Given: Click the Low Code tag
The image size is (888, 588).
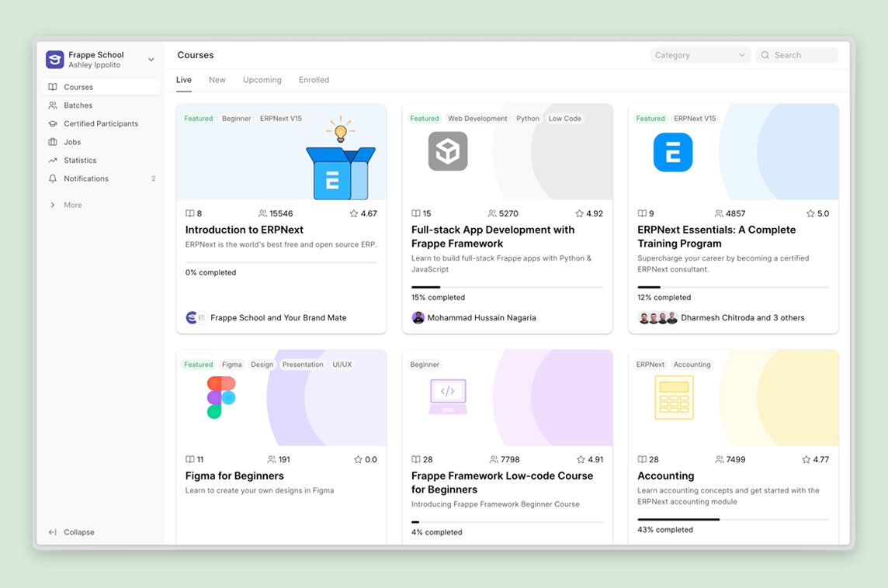Looking at the screenshot, I should (564, 118).
